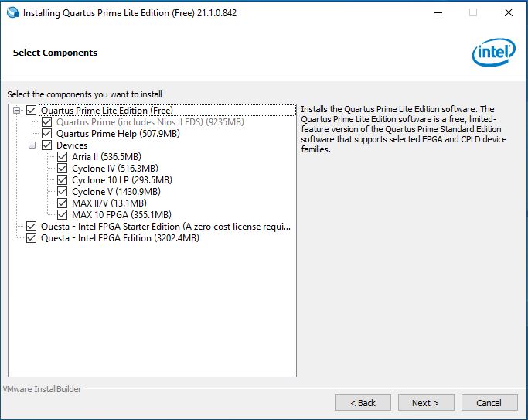The image size is (528, 420).
Task: Uncheck Questa Intel FPGA Starter Edition
Action: [x=31, y=227]
